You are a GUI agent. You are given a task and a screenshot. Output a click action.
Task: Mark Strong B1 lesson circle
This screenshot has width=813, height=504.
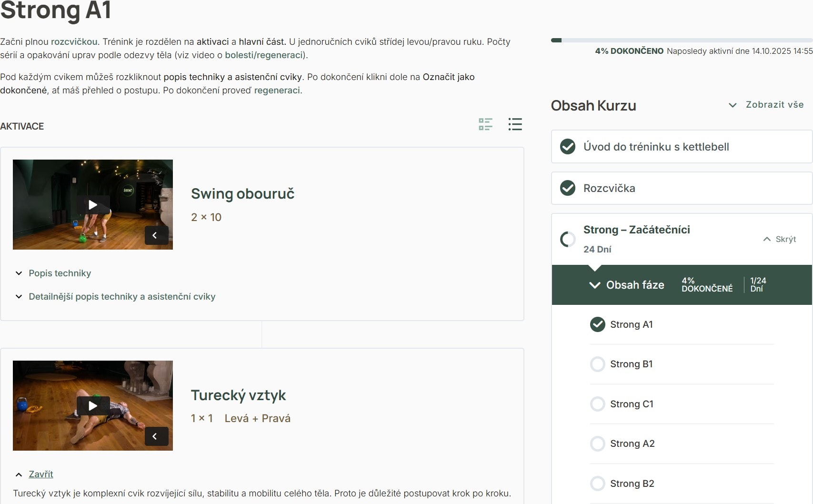click(597, 364)
